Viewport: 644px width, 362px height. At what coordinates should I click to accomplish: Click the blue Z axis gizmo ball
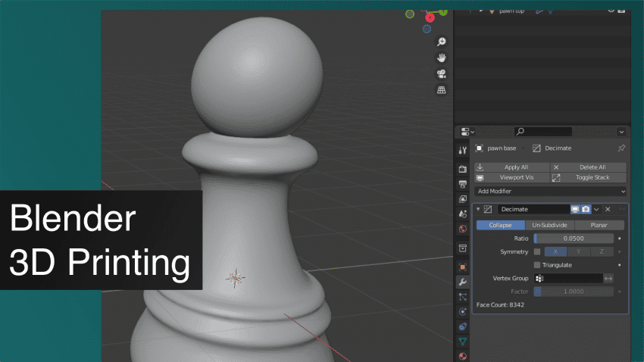(x=427, y=29)
